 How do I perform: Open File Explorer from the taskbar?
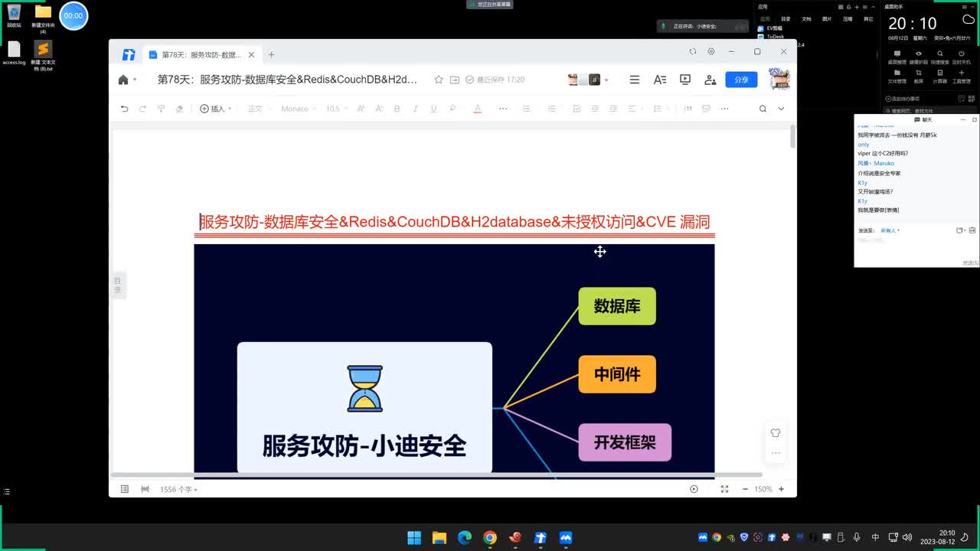tap(439, 537)
